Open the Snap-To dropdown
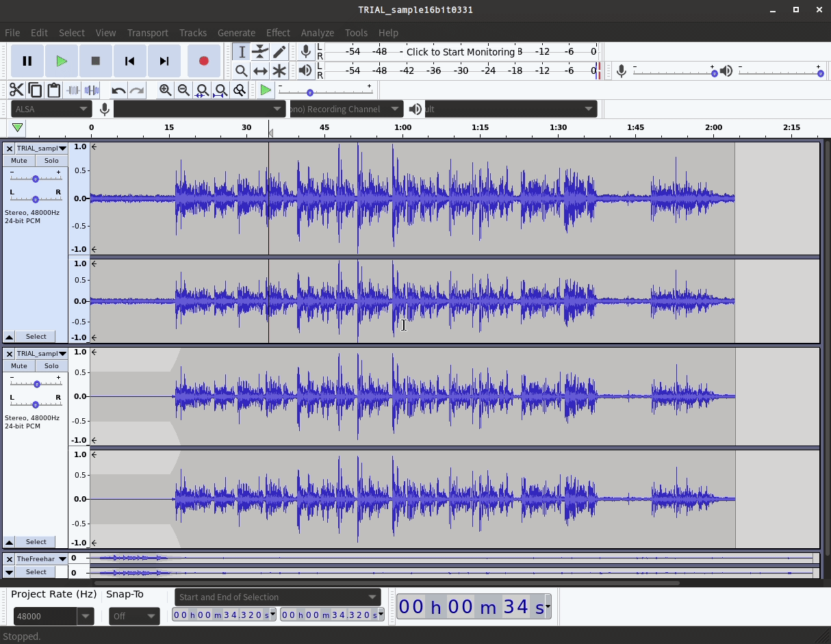 point(134,616)
